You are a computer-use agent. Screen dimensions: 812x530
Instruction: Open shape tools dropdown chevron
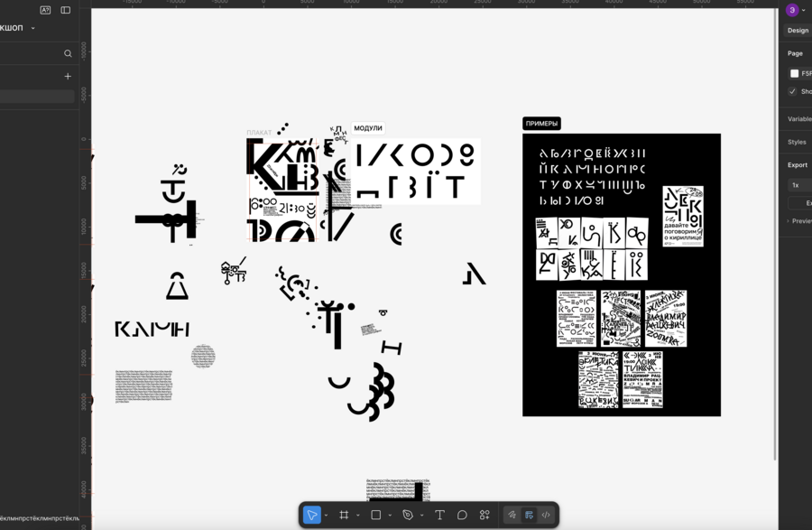390,516
